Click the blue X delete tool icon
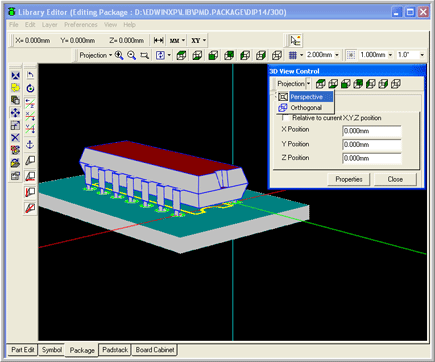Viewport: 435px width, 362px height. pos(15,138)
